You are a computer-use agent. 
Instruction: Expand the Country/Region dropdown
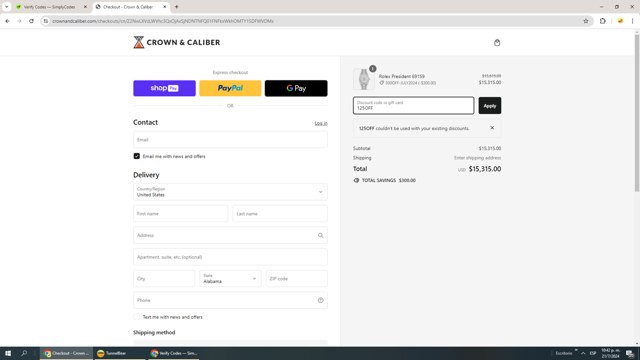coord(230,192)
